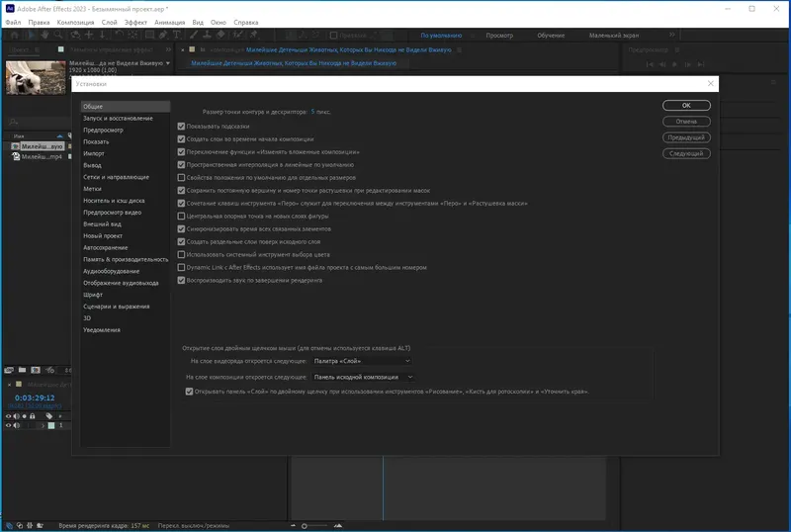Viewport: 791px width, 532px height.
Task: Select the Roto Brush tool
Action: pyautogui.click(x=237, y=35)
